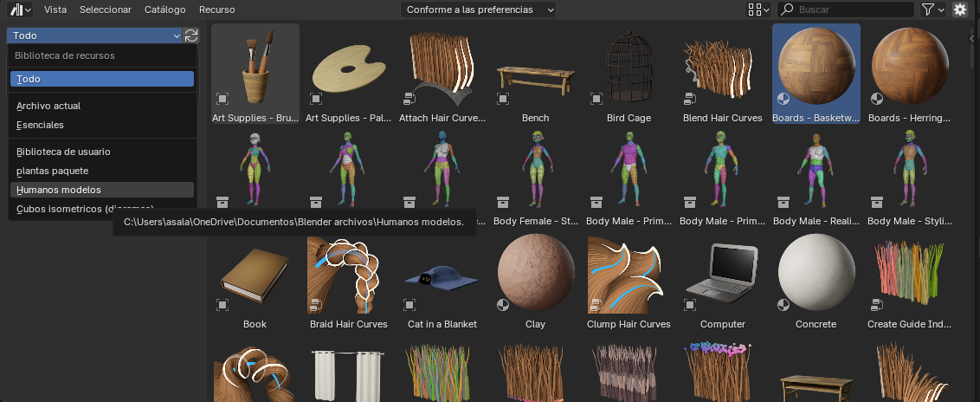Image resolution: width=980 pixels, height=402 pixels.
Task: Select the Body Male - Stylized asset
Action: tap(909, 177)
